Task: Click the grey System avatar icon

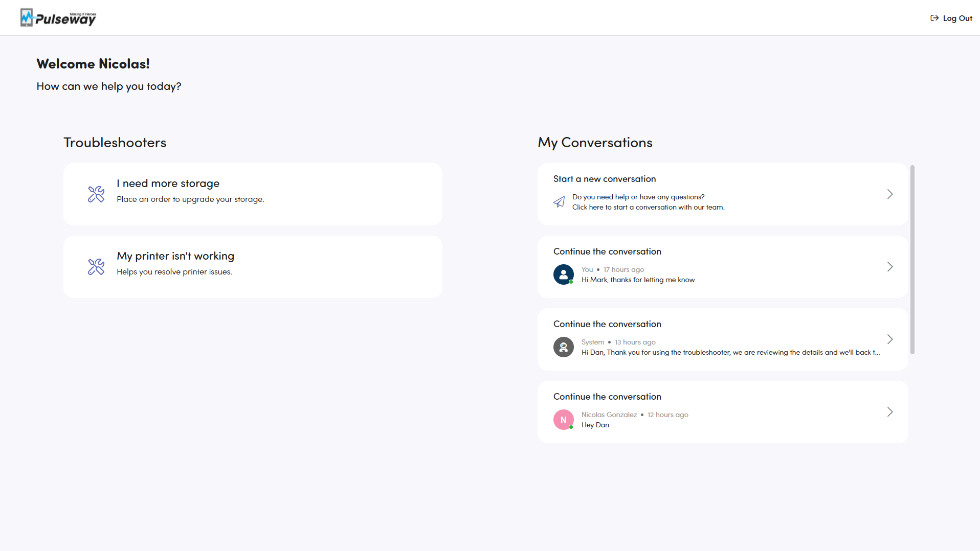Action: [563, 347]
